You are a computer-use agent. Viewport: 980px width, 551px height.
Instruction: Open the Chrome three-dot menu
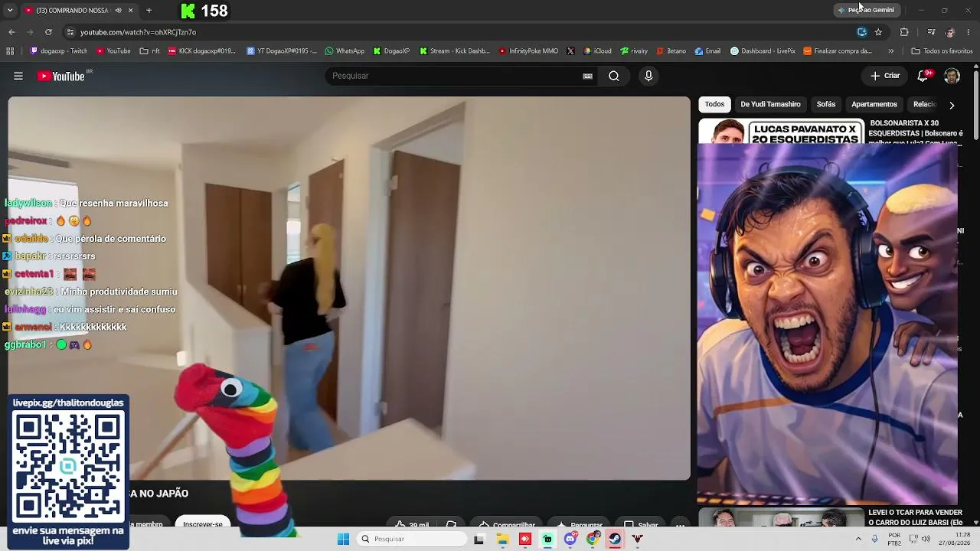[969, 32]
